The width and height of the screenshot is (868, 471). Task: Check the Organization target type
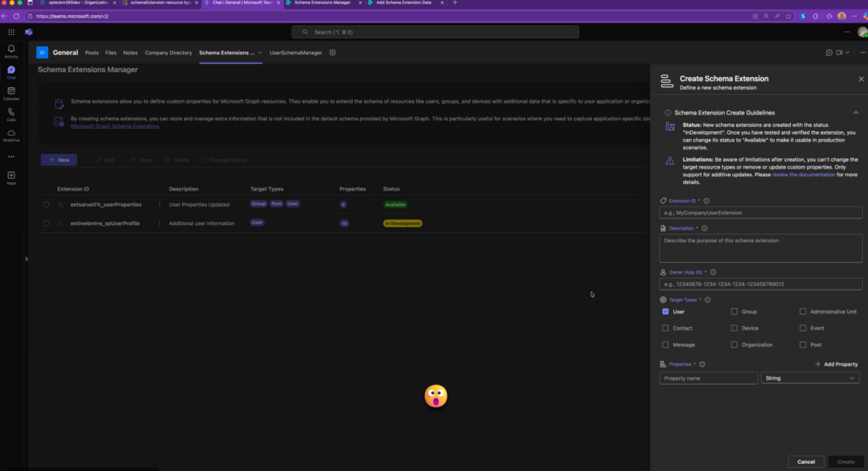pyautogui.click(x=734, y=345)
